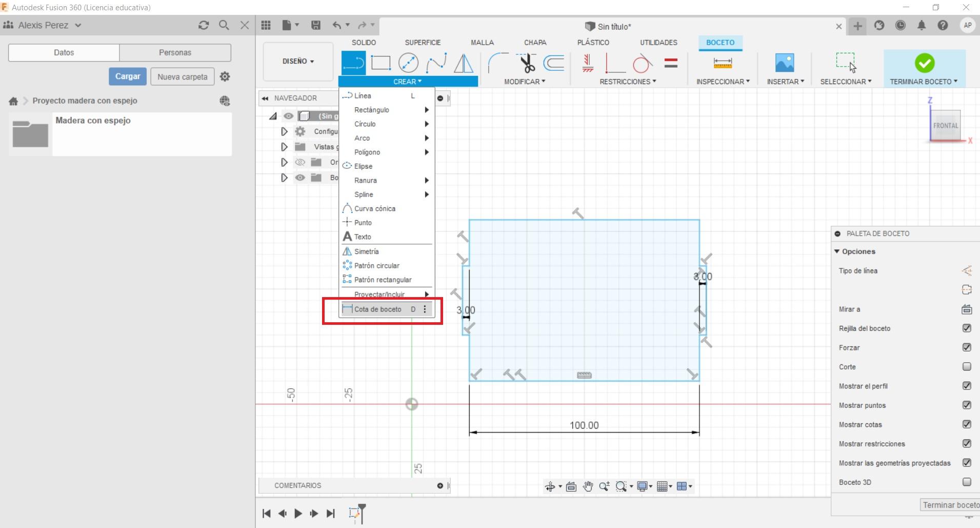The height and width of the screenshot is (528, 980).
Task: Select the Mirror tool in toolbar
Action: point(464,63)
